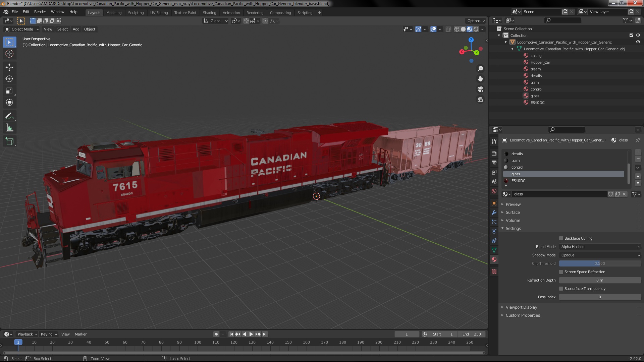Expand the Preview panel
644x362 pixels.
(x=513, y=204)
